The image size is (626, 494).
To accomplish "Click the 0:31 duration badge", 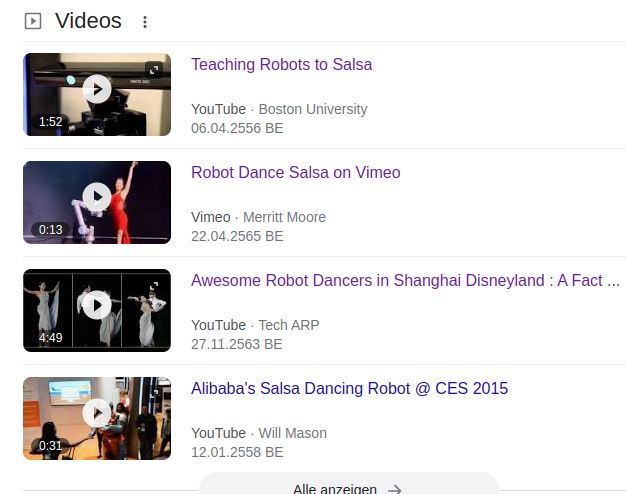I will 50,446.
